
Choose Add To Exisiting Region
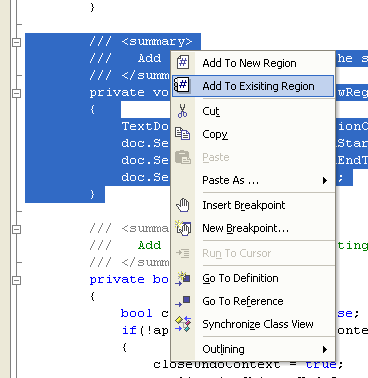[253, 86]
